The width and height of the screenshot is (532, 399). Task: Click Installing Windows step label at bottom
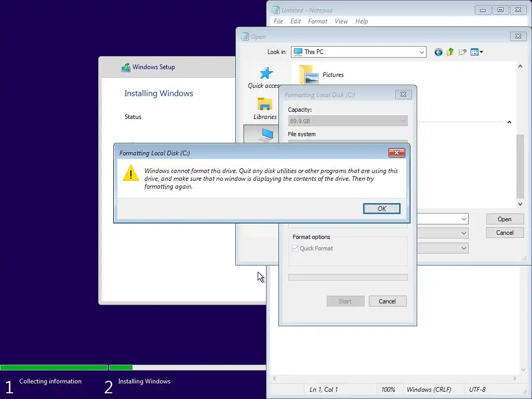pyautogui.click(x=144, y=381)
